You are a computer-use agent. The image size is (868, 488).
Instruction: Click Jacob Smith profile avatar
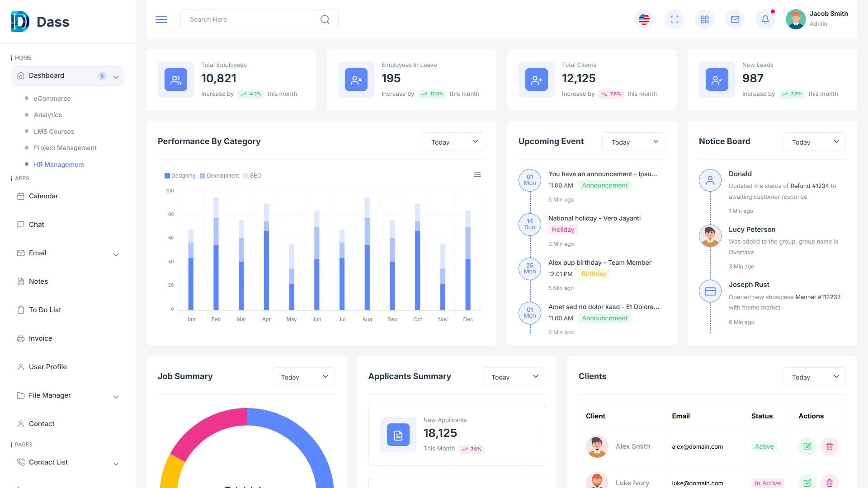click(x=796, y=19)
